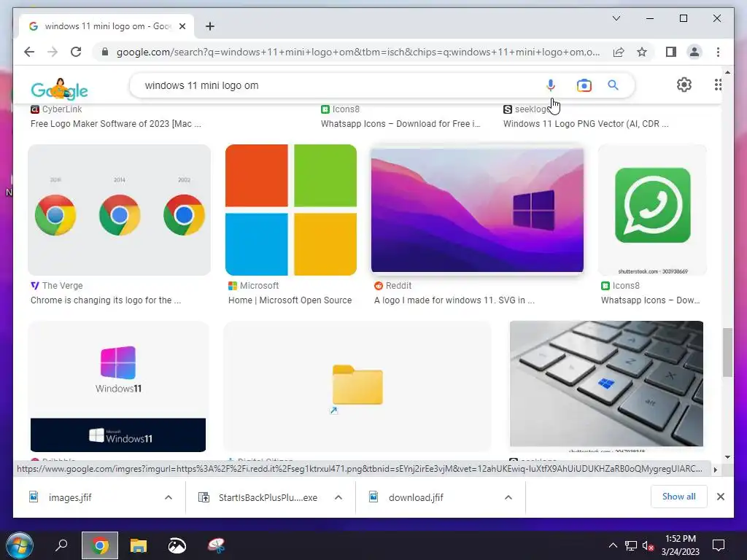
Task: Click Chrome icon in the taskbar
Action: pos(100,545)
